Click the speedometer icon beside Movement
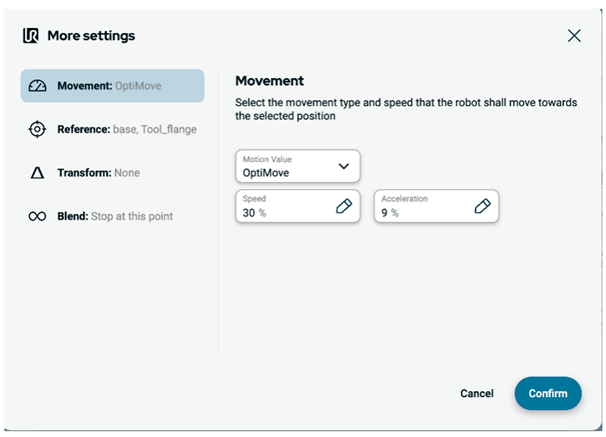The height and width of the screenshot is (437, 606). 38,86
